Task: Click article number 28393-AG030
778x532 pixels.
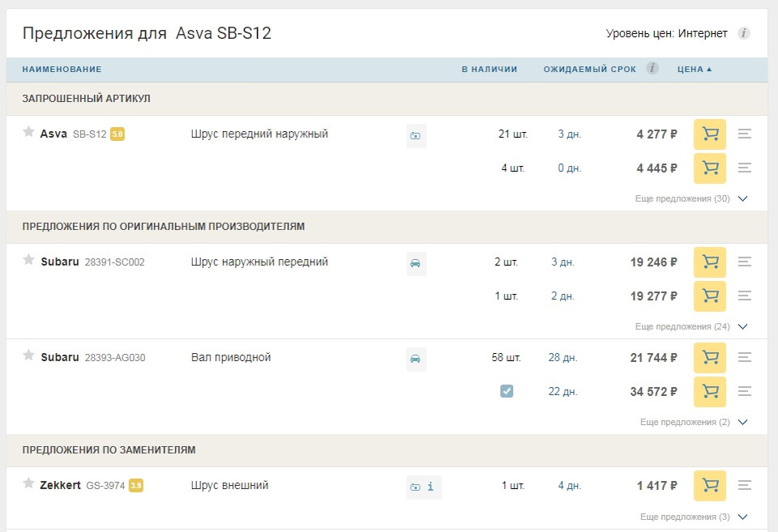Action: 114,358
